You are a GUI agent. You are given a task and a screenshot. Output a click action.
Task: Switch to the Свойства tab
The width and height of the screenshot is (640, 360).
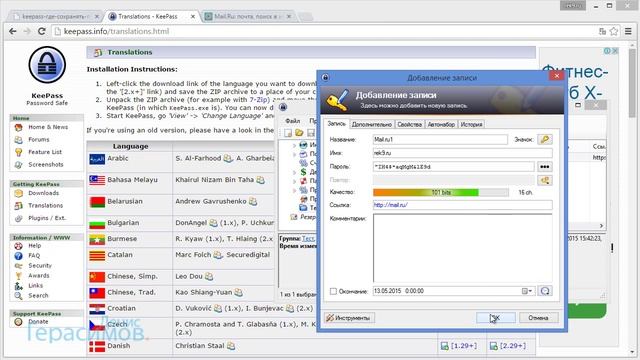(x=409, y=124)
